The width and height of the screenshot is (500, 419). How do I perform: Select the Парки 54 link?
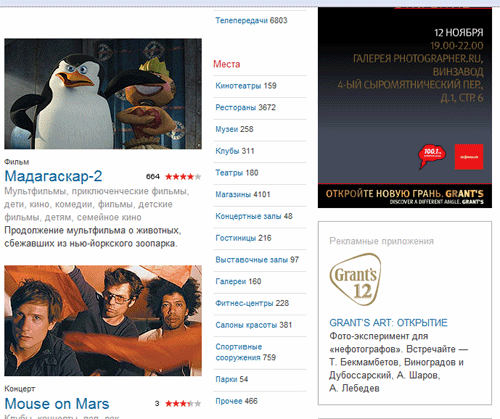coord(232,379)
